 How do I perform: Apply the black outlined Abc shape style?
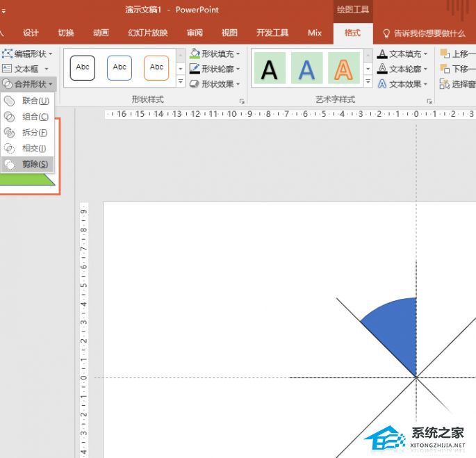click(83, 67)
